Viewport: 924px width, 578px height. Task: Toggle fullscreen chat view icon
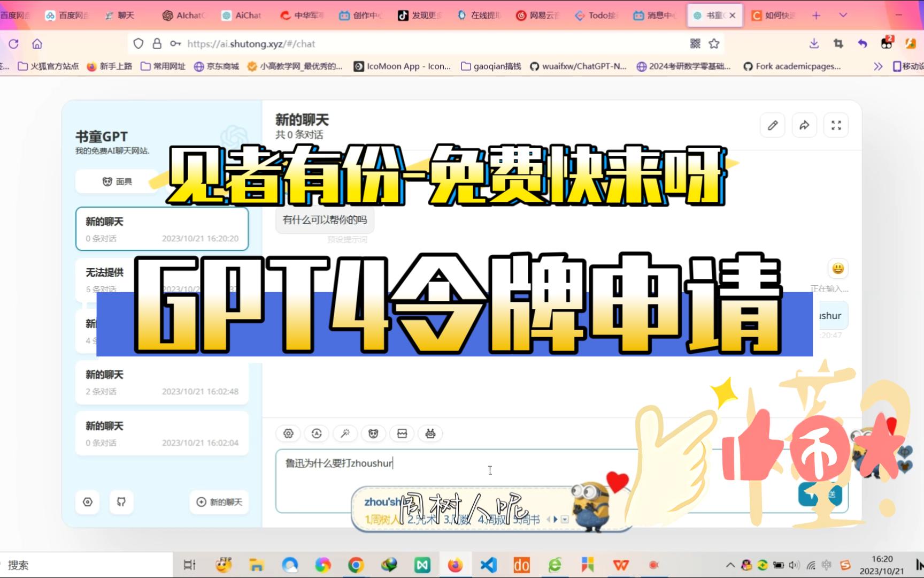tap(836, 125)
